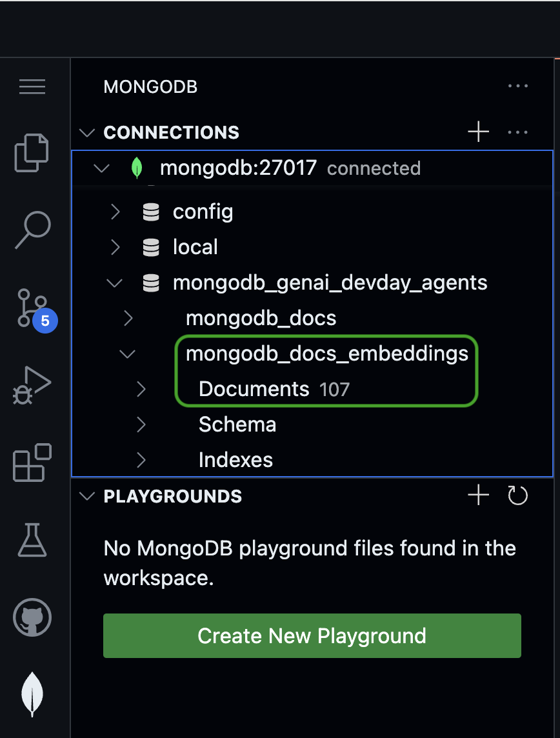The height and width of the screenshot is (738, 560).
Task: Click the MONGODB panel title
Action: [x=150, y=86]
